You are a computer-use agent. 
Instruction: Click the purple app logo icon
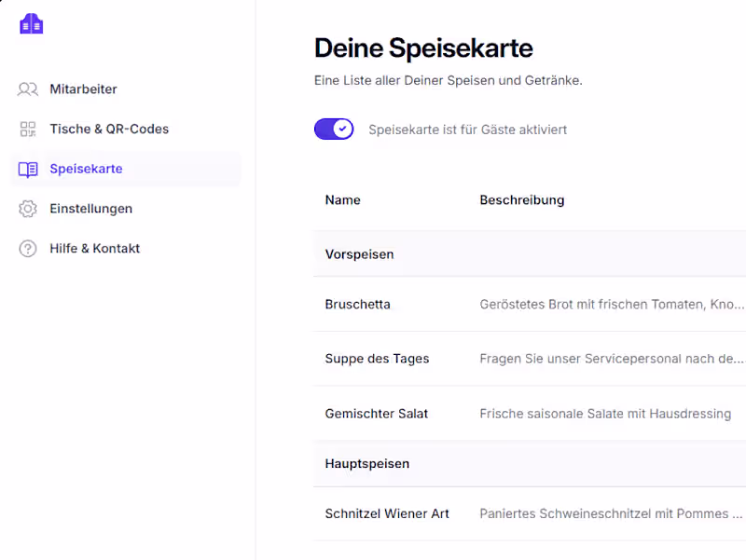(x=31, y=24)
